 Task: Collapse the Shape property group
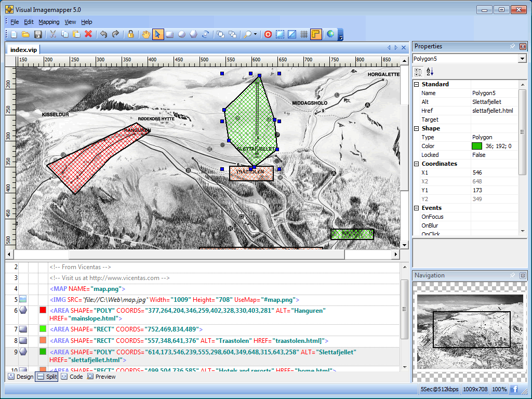pyautogui.click(x=417, y=129)
